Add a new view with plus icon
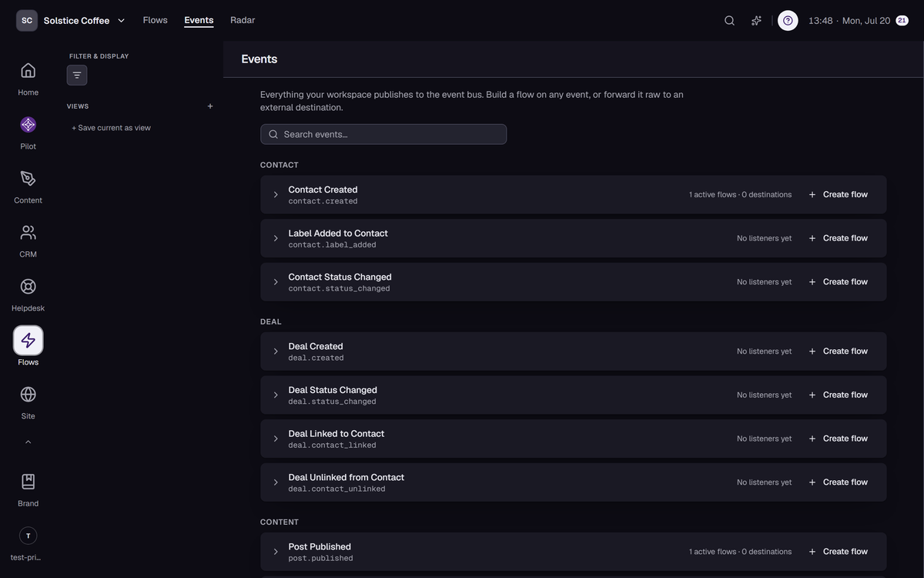924x578 pixels. pyautogui.click(x=210, y=106)
